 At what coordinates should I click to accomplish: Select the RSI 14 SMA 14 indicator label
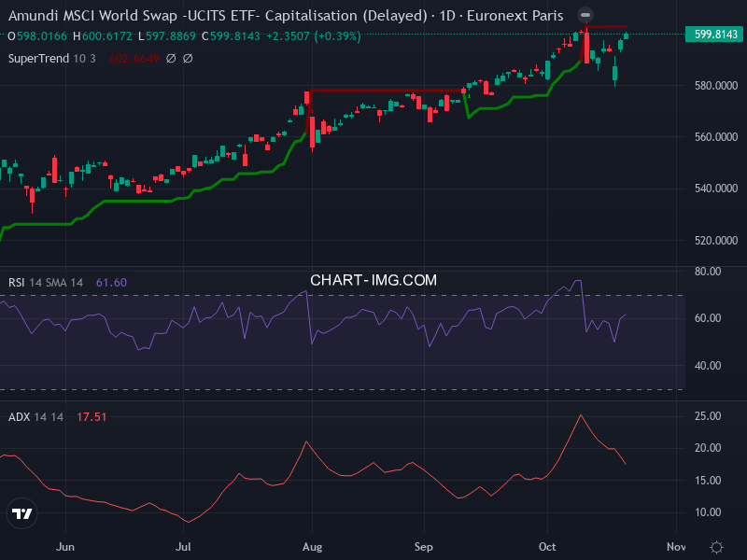pos(47,283)
